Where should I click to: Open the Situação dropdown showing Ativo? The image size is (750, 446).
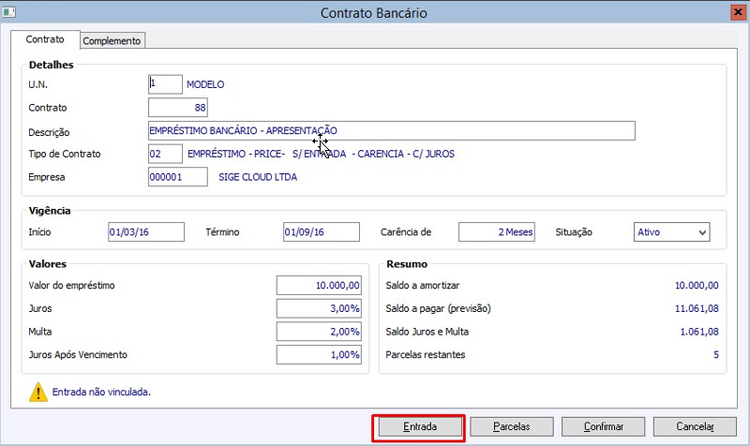click(x=672, y=232)
